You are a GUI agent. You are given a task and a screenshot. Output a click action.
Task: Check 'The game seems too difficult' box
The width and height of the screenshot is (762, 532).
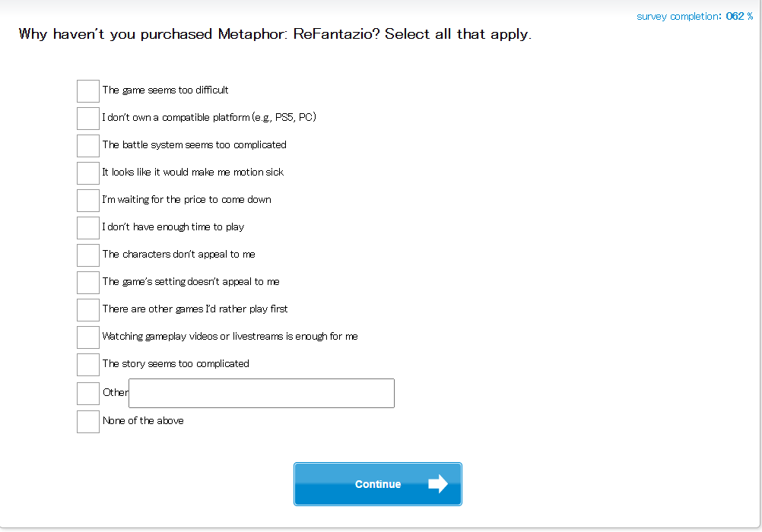pos(88,91)
